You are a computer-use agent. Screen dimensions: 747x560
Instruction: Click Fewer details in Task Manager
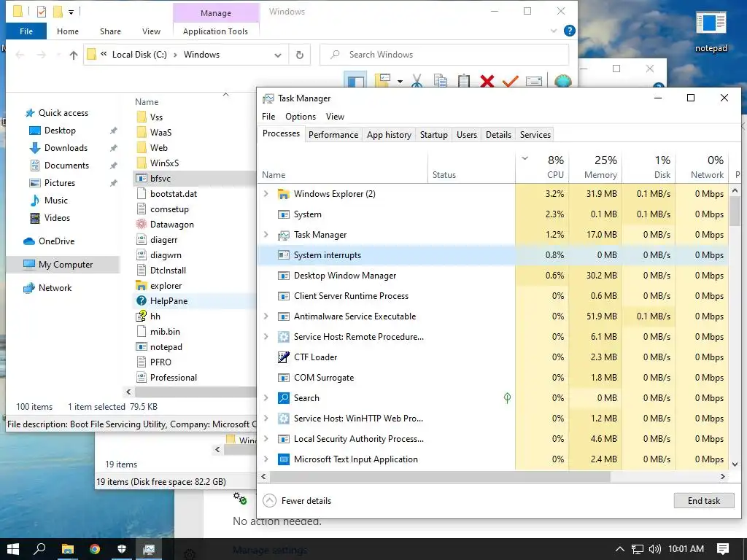[297, 501]
